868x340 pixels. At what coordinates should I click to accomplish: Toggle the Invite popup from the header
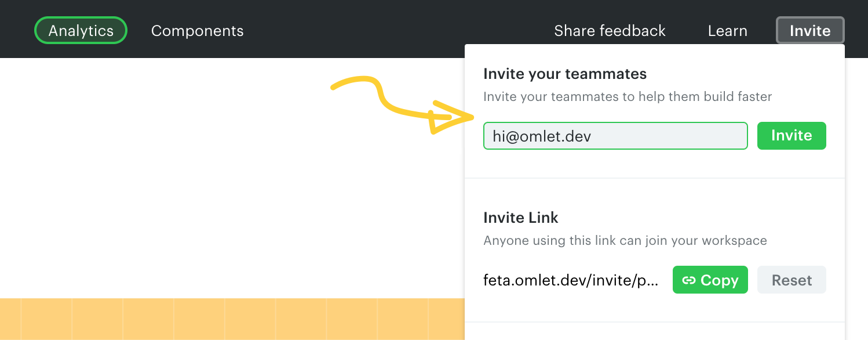point(809,31)
